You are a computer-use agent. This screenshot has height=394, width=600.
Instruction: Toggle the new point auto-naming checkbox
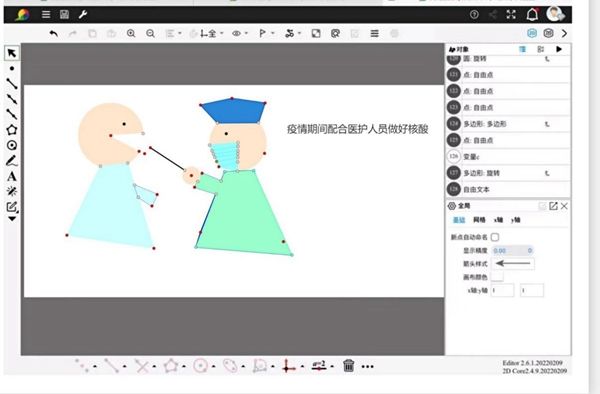tap(495, 237)
